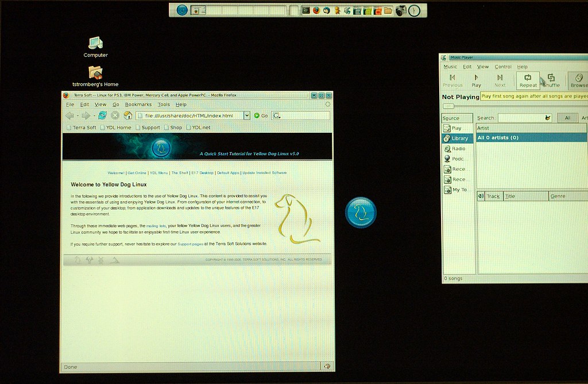Click the green Go button in Firefox
588x384 pixels.
[261, 116]
